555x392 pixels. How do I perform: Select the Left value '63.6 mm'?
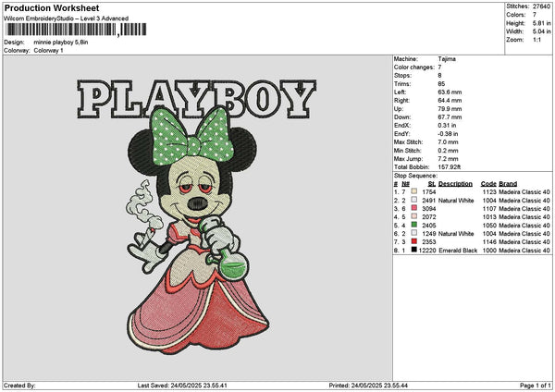[x=450, y=92]
